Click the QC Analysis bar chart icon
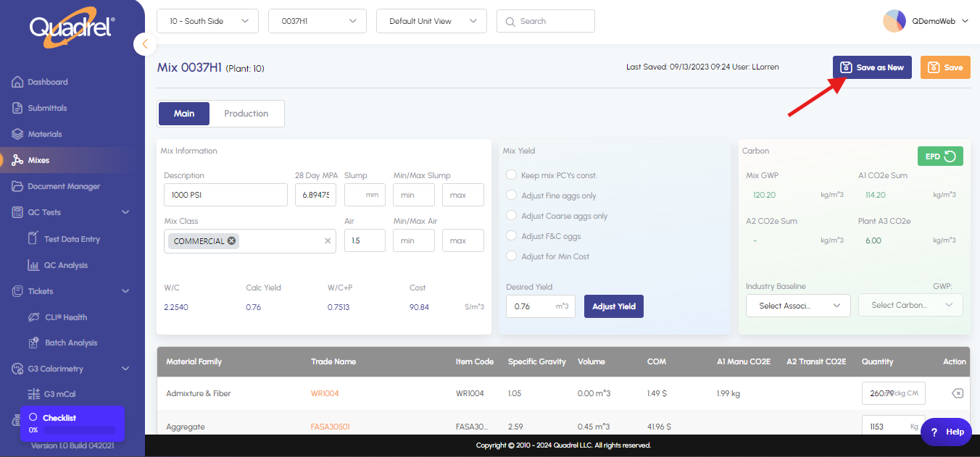Viewport: 980px width, 457px height. (x=33, y=265)
